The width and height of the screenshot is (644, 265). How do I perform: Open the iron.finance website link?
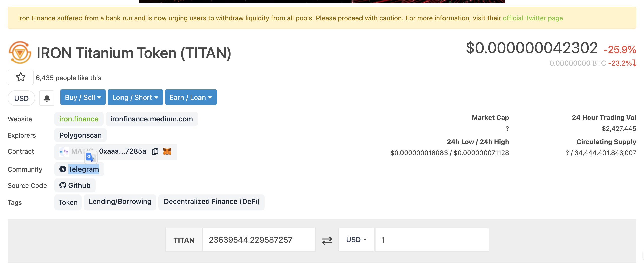click(x=79, y=119)
